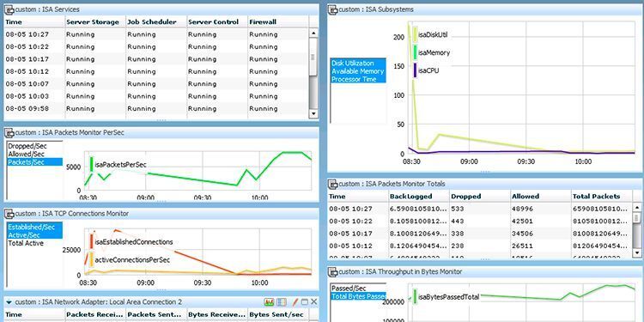The height and width of the screenshot is (322, 644).
Task: Sort Network Adapter by Packets Received column
Action: click(95, 314)
